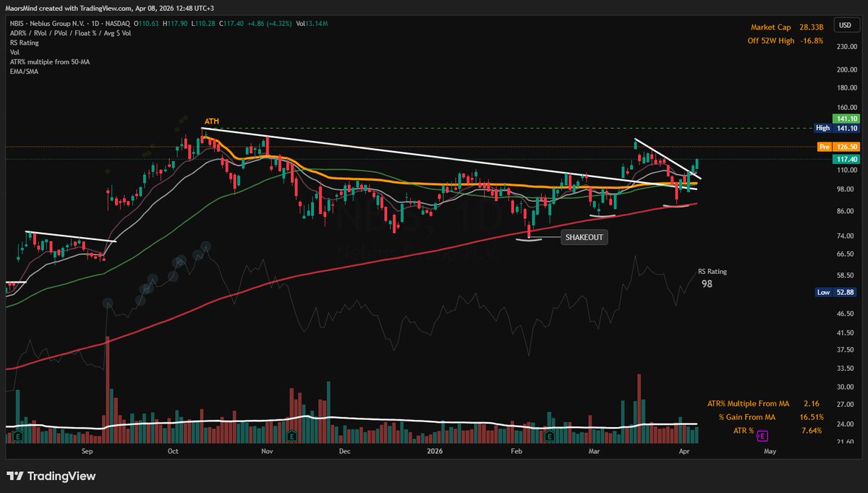Screen dimensions: 868x493
Task: Click the purple upcoming earnings E marker
Action: pyautogui.click(x=762, y=437)
